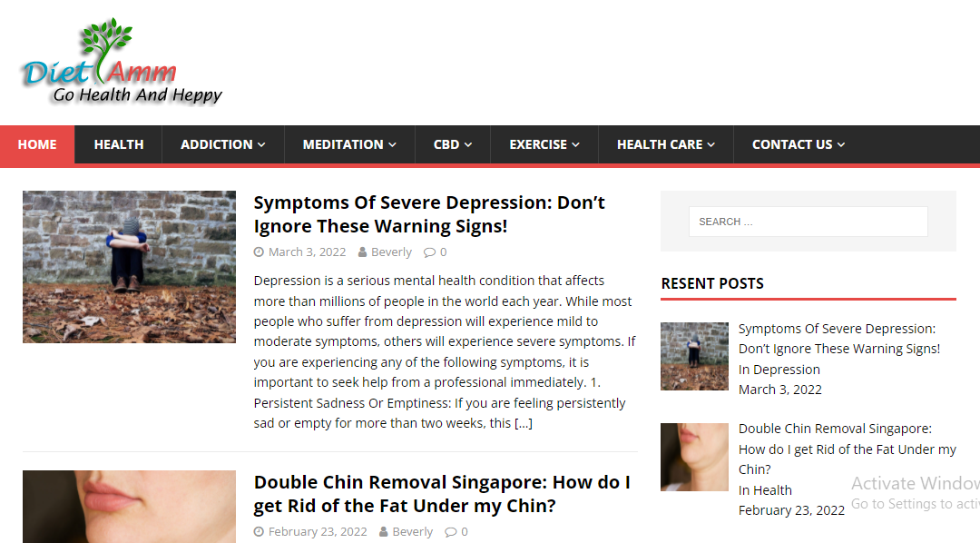Click into the Search field
The width and height of the screenshot is (980, 543).
(808, 222)
